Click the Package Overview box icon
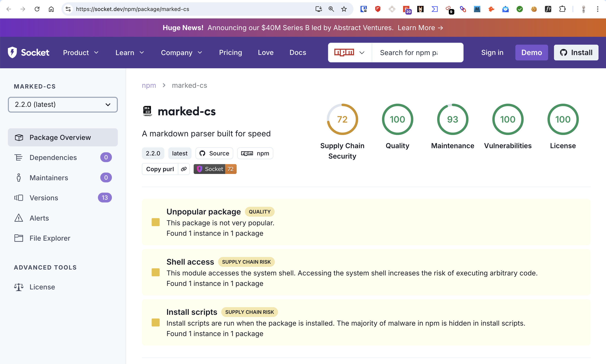The image size is (606, 364). pyautogui.click(x=19, y=137)
